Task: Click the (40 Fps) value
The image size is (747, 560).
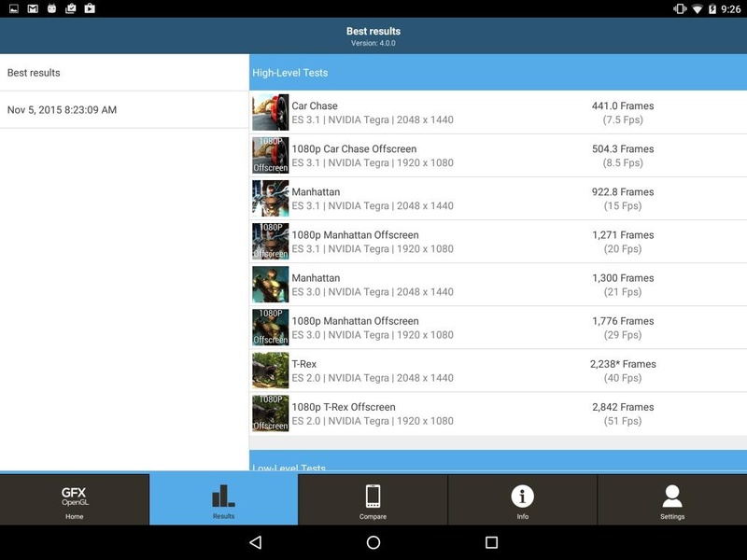Action: tap(623, 378)
